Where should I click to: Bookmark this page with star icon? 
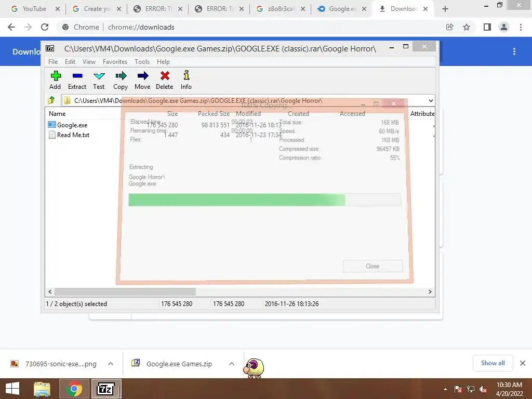coord(467,27)
